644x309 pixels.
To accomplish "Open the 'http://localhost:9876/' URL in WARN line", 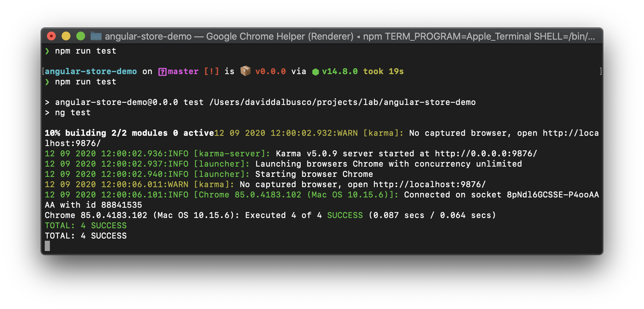I will pyautogui.click(x=429, y=185).
